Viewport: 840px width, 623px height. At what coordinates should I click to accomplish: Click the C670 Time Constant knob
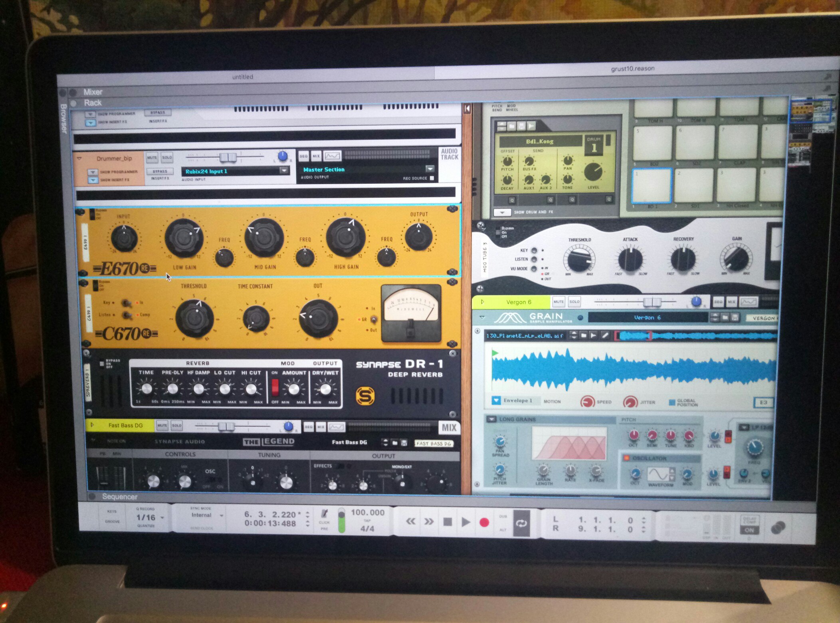[256, 319]
